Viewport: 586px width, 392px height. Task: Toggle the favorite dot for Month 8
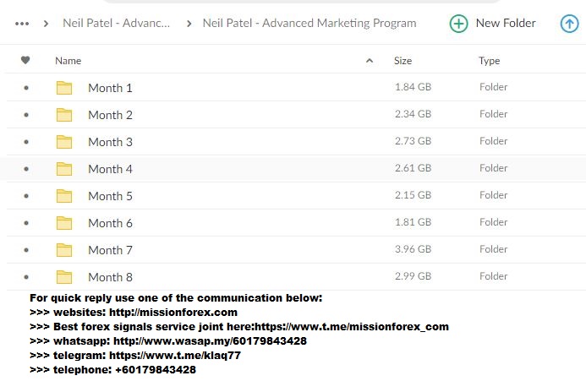tap(26, 277)
